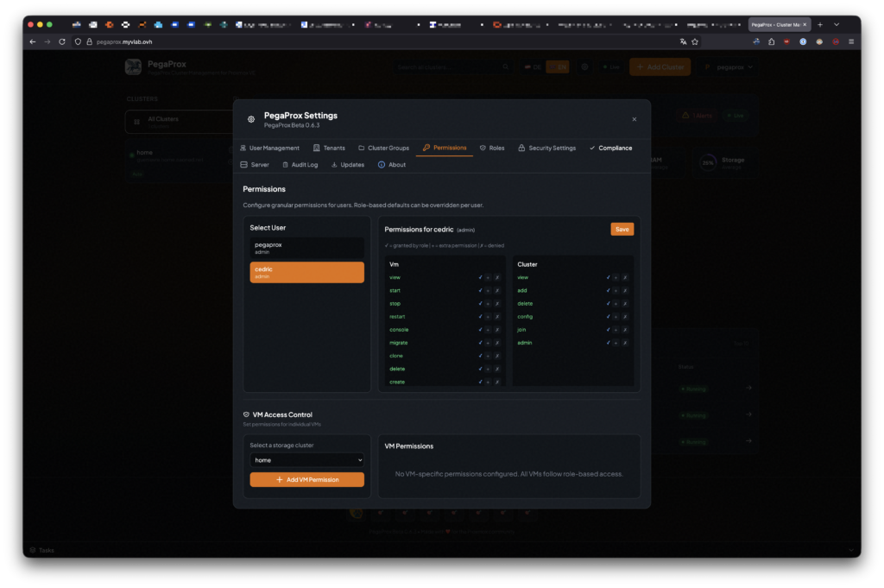Deny the Cluster delete permission

pyautogui.click(x=625, y=304)
